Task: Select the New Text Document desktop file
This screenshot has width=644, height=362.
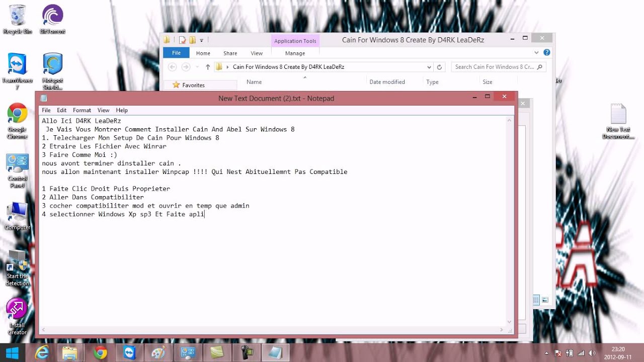Action: [x=618, y=122]
